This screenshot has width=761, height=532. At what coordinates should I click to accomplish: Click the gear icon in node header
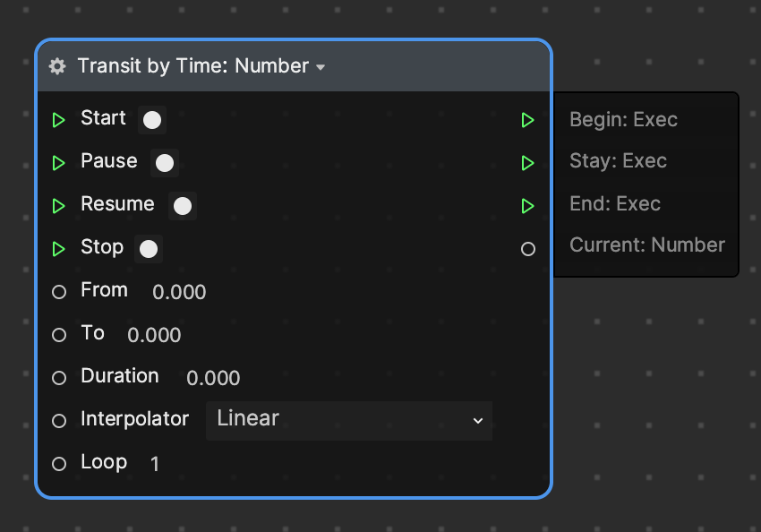[57, 66]
